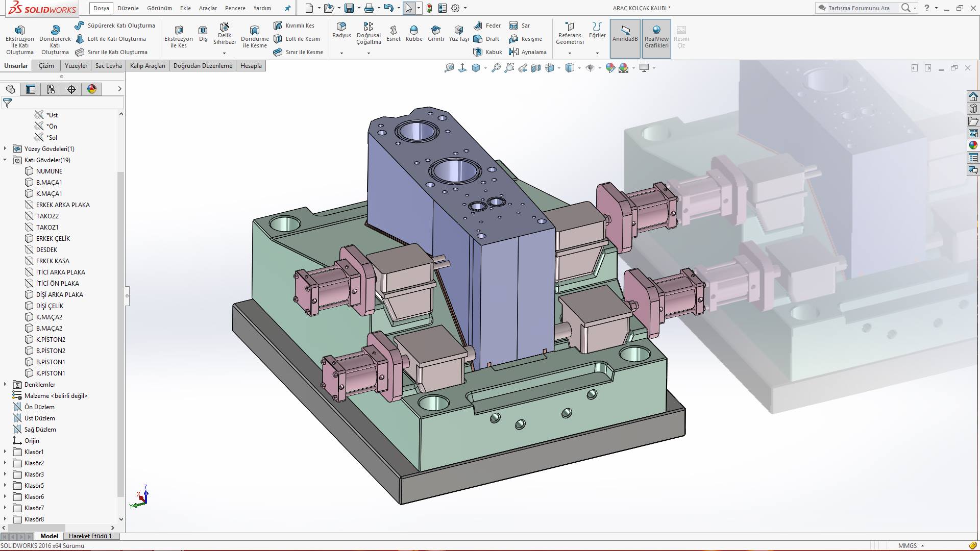Switch to Hareket Etüdü 1 tab

coord(90,536)
